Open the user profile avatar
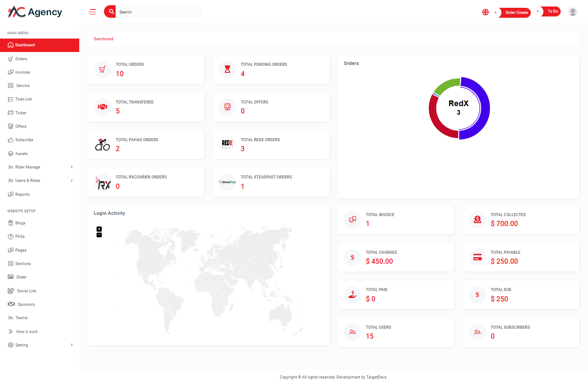Image resolution: width=588 pixels, height=385 pixels. [572, 12]
